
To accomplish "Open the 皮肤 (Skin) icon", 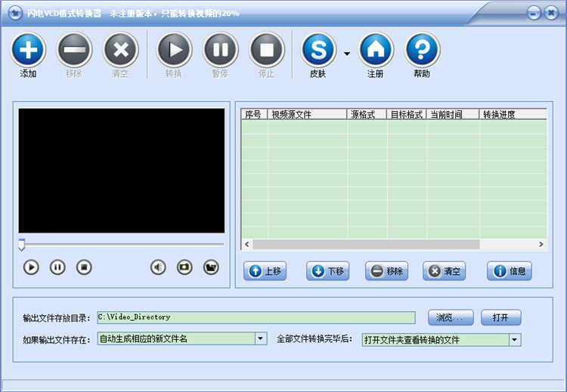I will coord(318,50).
